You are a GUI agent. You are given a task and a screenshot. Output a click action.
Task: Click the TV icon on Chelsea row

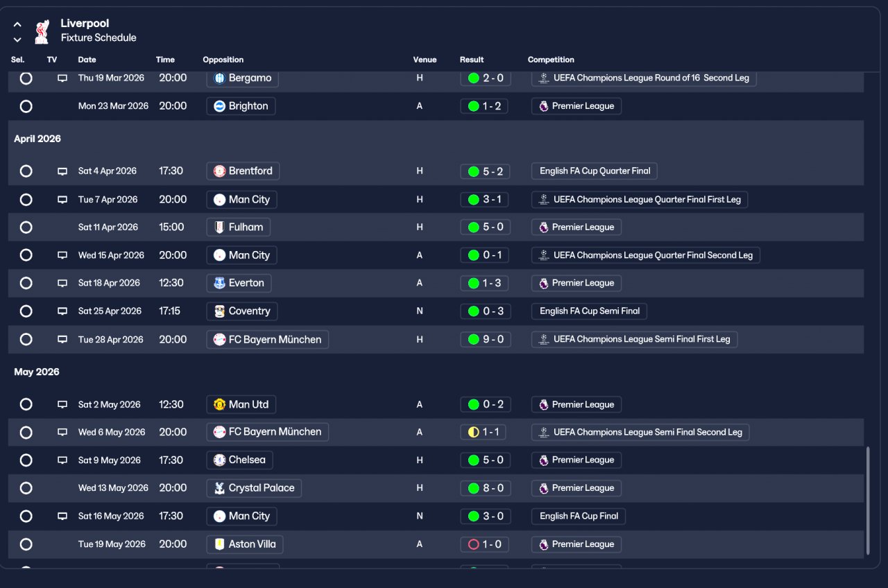coord(62,460)
